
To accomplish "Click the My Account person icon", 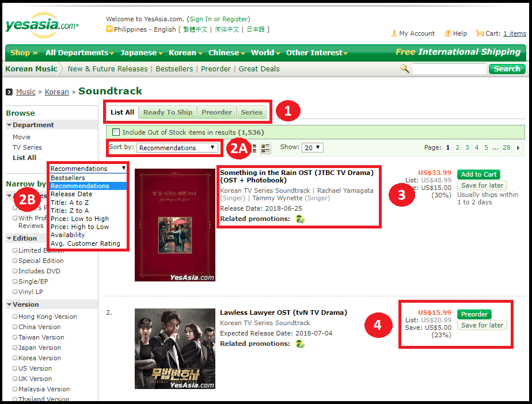I will (x=394, y=33).
